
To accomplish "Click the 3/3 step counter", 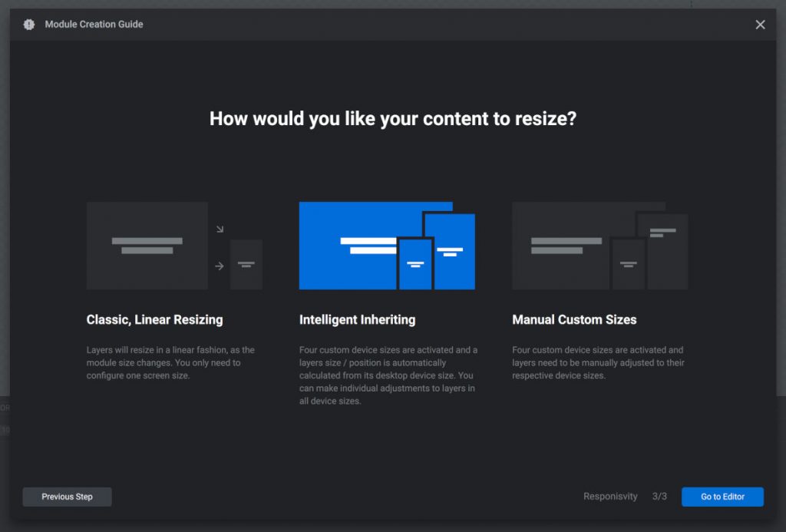I will coord(659,497).
